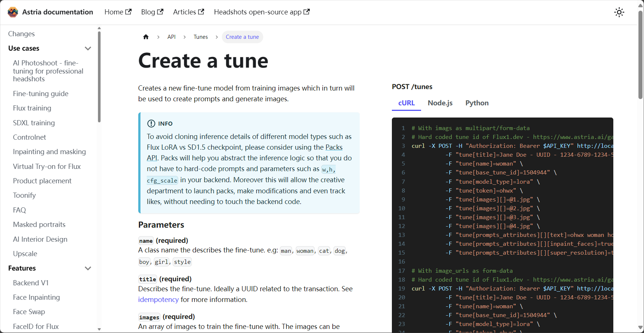This screenshot has width=644, height=333.
Task: Open FAQ sidebar page
Action: [20, 210]
